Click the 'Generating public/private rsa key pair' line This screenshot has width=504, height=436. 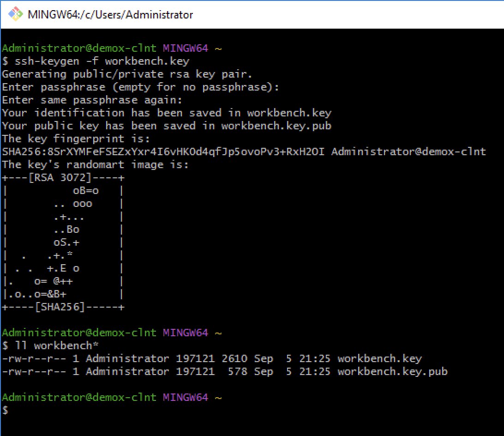[x=127, y=74]
